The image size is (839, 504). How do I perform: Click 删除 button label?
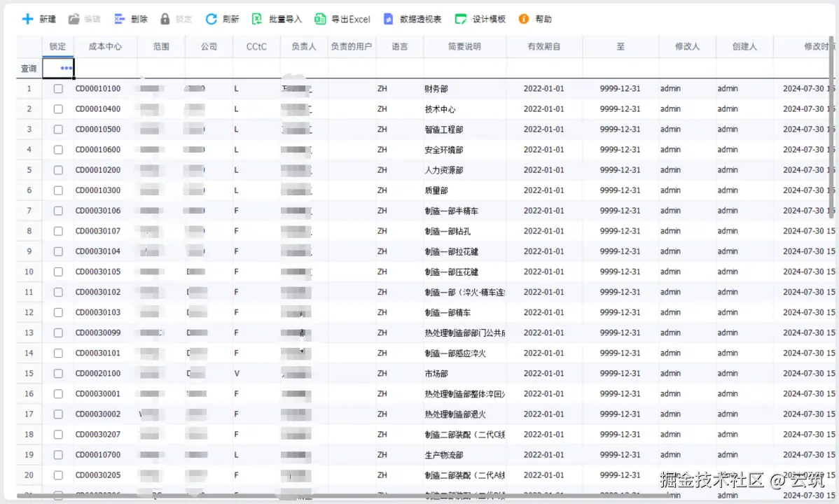coord(139,20)
